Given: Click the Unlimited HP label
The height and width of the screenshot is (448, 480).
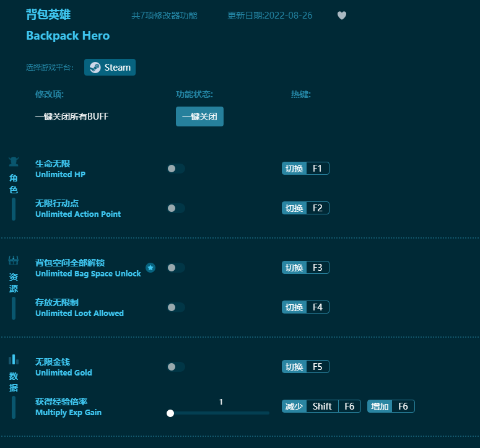Looking at the screenshot, I should (60, 174).
